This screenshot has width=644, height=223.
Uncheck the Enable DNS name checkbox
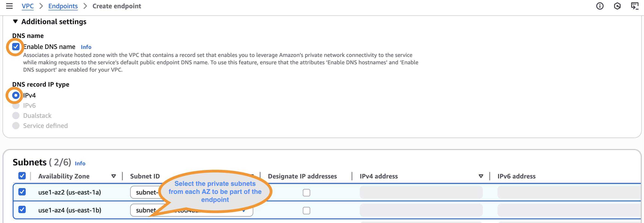point(16,47)
